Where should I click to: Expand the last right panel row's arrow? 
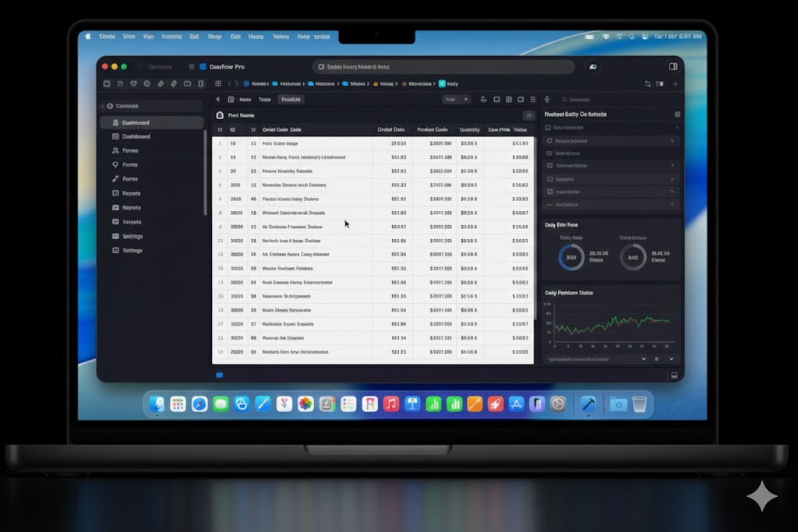tap(673, 204)
